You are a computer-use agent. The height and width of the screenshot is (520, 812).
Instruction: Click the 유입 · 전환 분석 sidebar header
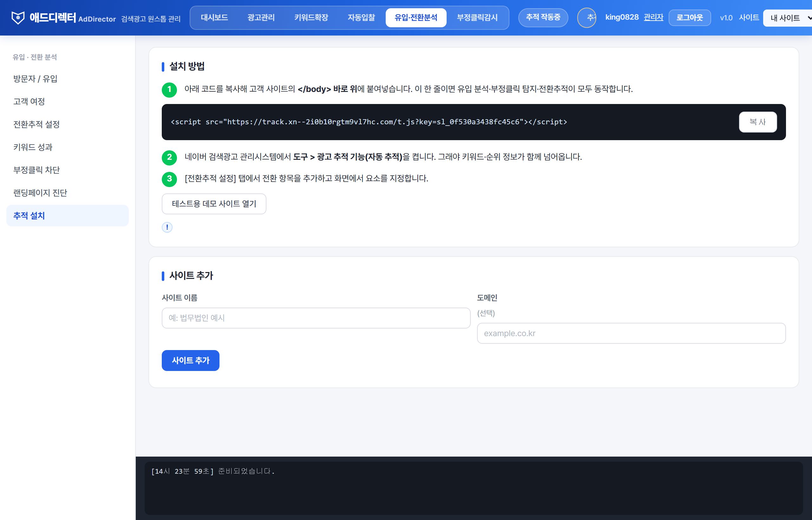[35, 57]
